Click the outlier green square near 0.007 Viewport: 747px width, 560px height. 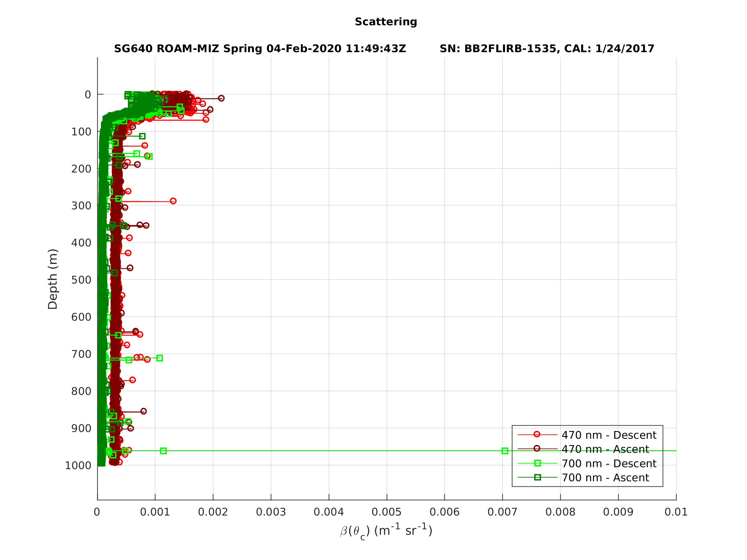point(505,451)
